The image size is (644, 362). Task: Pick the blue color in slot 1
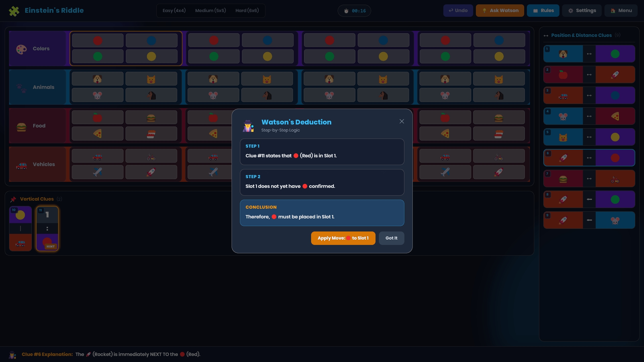tap(151, 41)
